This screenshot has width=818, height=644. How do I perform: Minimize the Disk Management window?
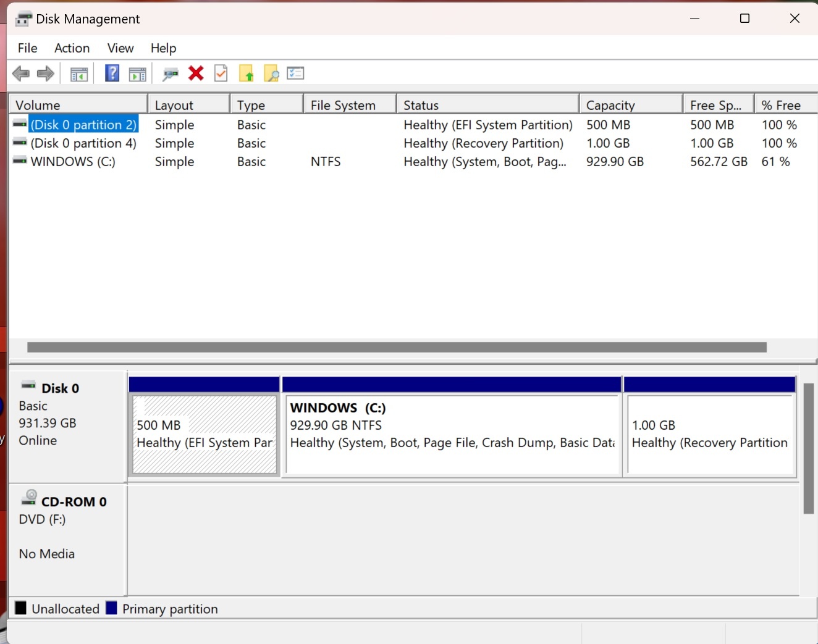click(x=695, y=19)
